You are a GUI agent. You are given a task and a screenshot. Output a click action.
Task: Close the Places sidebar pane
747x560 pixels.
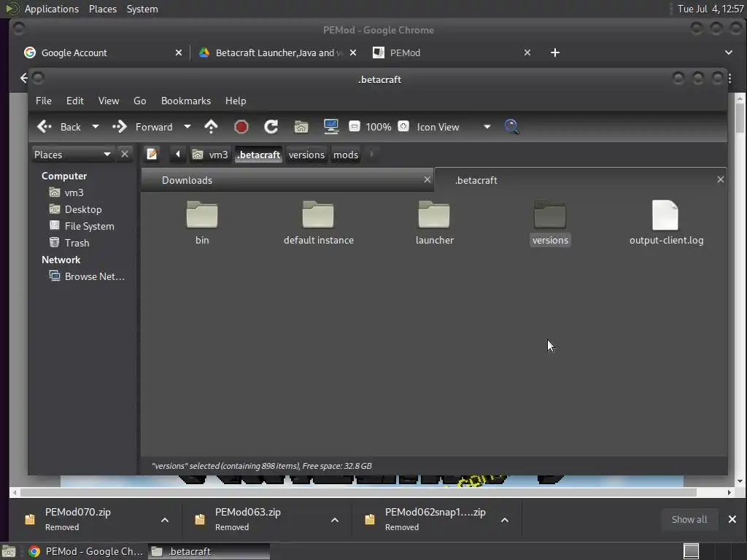click(124, 154)
